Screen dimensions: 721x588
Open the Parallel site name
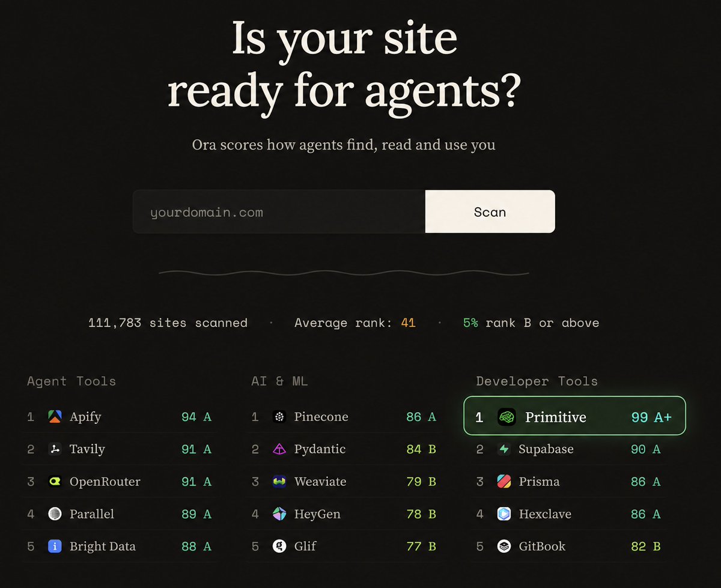pos(92,514)
